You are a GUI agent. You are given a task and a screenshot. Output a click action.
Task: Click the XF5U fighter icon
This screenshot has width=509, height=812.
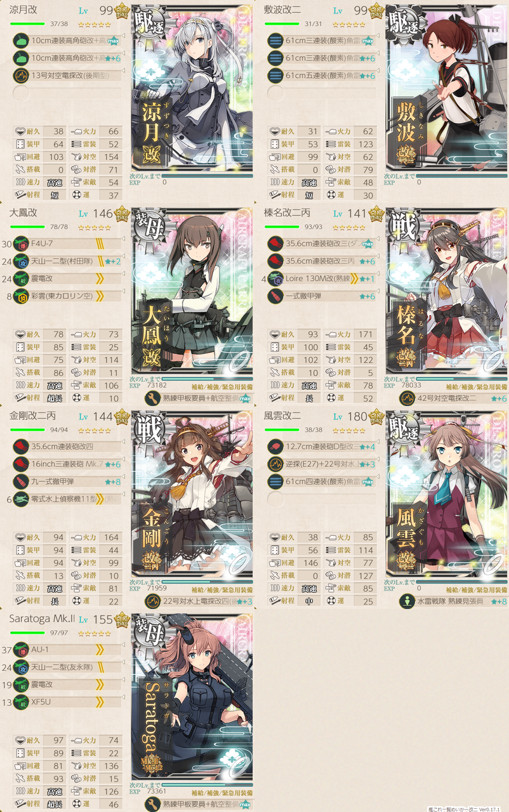[x=21, y=702]
